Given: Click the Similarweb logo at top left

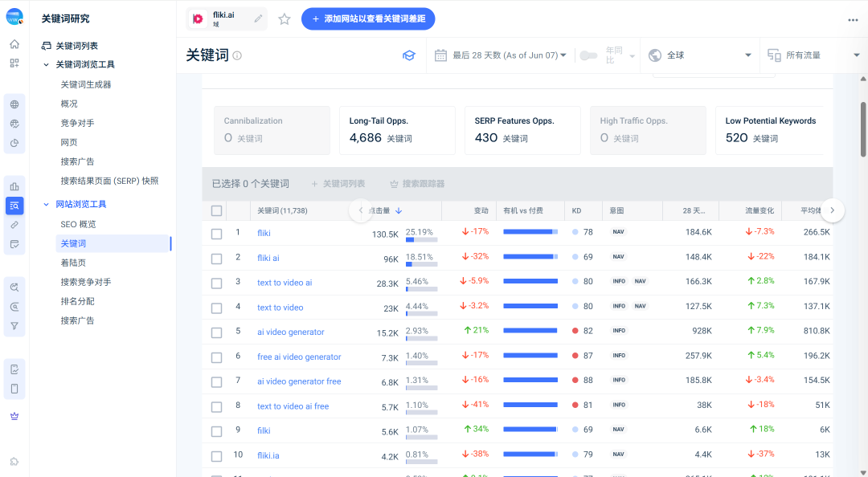Looking at the screenshot, I should [x=14, y=17].
